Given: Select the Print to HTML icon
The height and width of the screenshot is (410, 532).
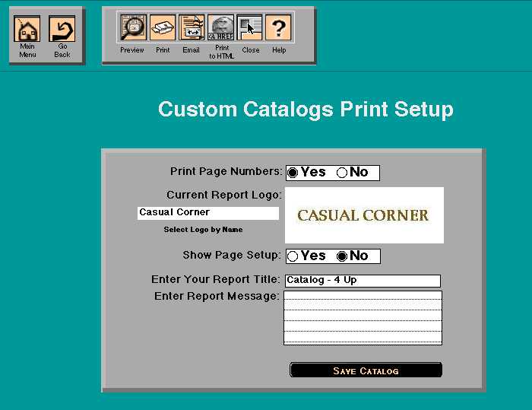Looking at the screenshot, I should pyautogui.click(x=221, y=28).
